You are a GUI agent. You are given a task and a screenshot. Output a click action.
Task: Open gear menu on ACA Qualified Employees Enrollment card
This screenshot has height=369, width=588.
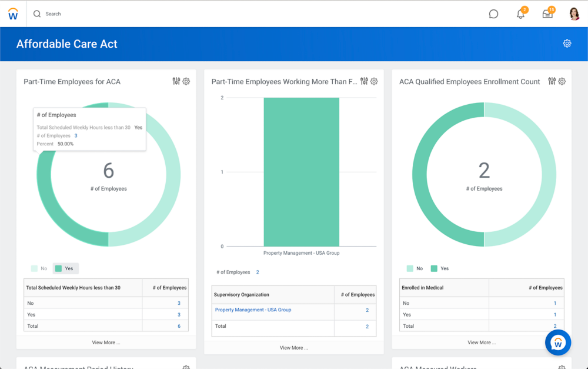(562, 81)
